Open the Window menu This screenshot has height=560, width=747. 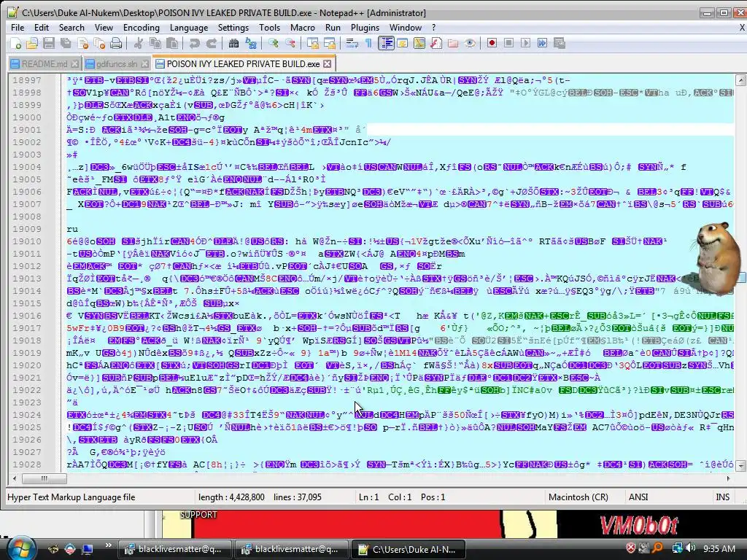pos(406,28)
